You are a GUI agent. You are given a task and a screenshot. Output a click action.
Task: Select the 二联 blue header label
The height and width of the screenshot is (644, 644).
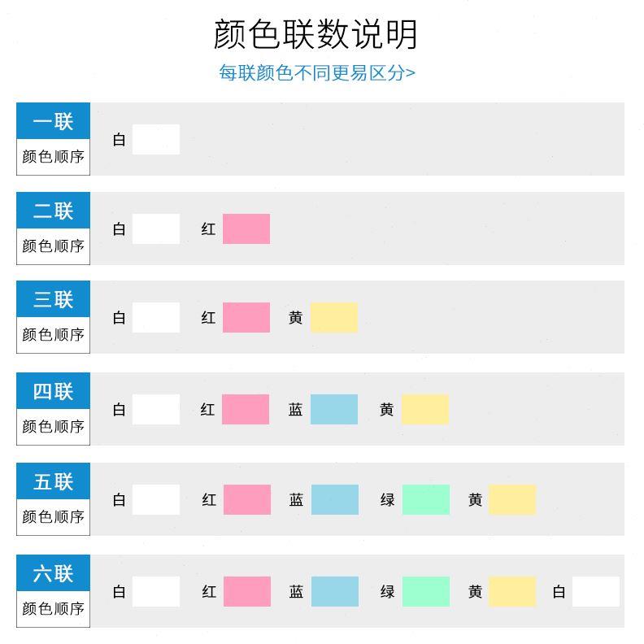pyautogui.click(x=54, y=211)
